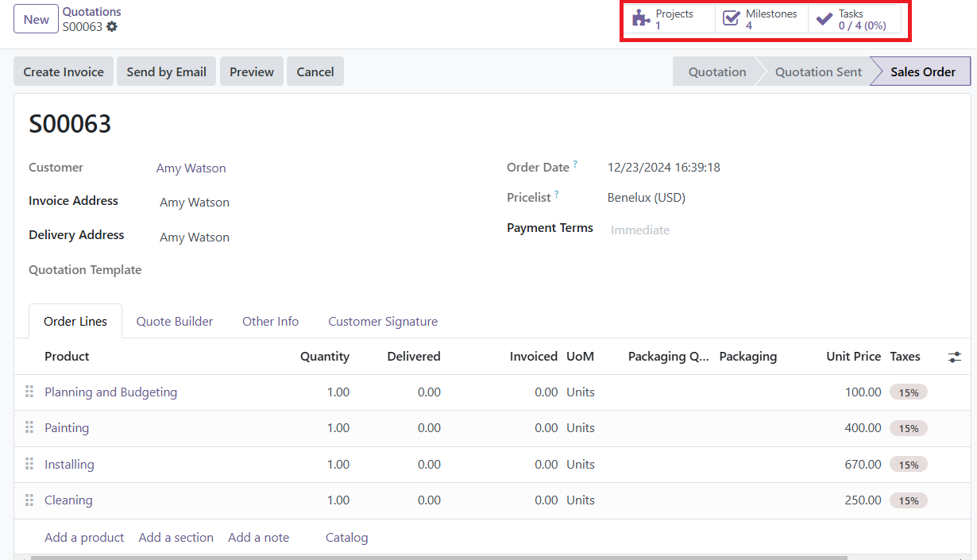Screen dimensions: 977x560
Task: Click the Unit Price column header
Action: pyautogui.click(x=854, y=357)
